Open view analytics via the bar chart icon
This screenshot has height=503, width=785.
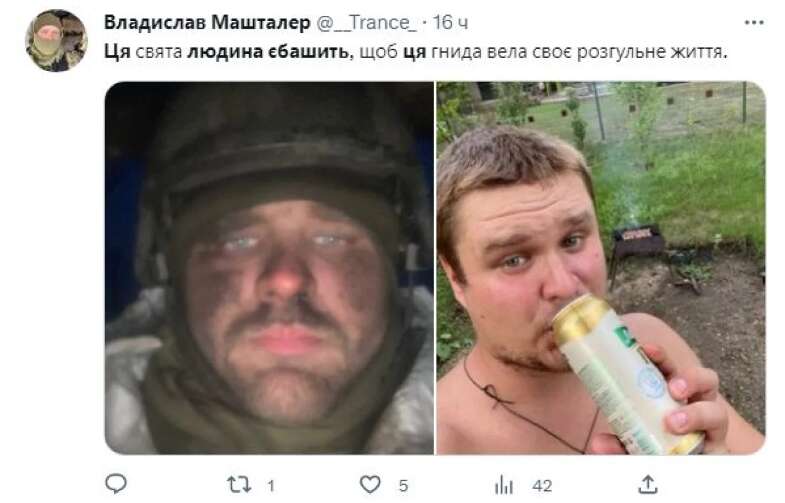(x=504, y=484)
